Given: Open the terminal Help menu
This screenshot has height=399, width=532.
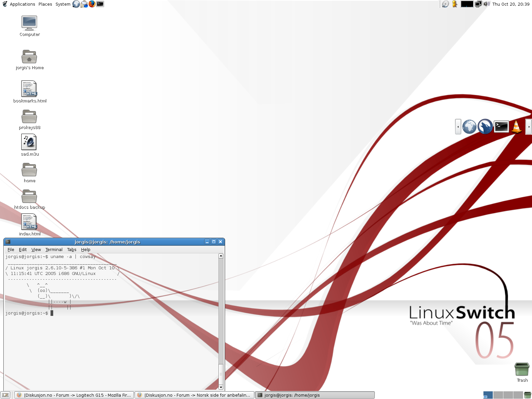Looking at the screenshot, I should (85, 249).
